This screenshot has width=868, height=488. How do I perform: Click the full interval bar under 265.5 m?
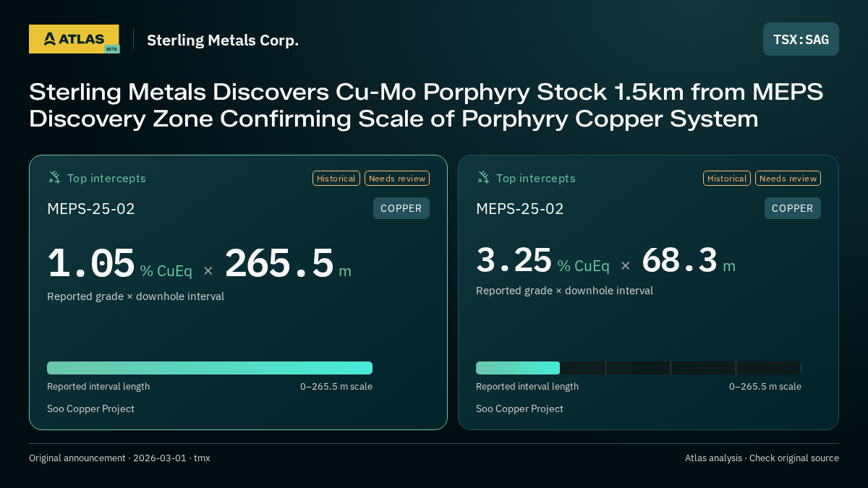point(210,368)
